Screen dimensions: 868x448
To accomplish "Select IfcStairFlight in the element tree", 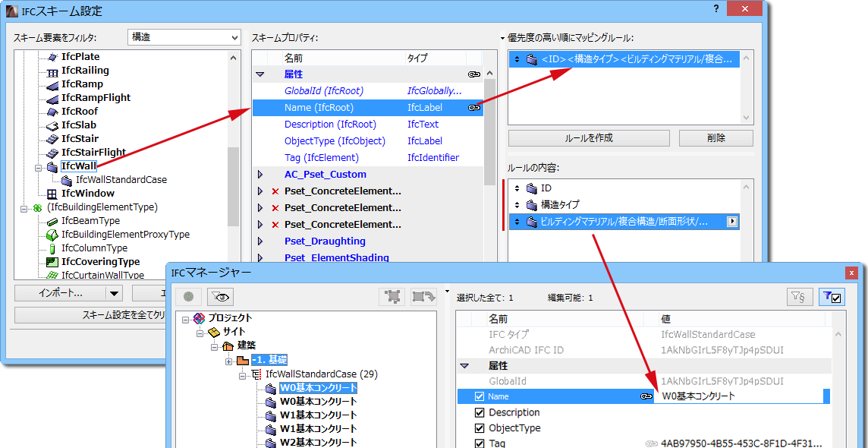I will pyautogui.click(x=93, y=153).
